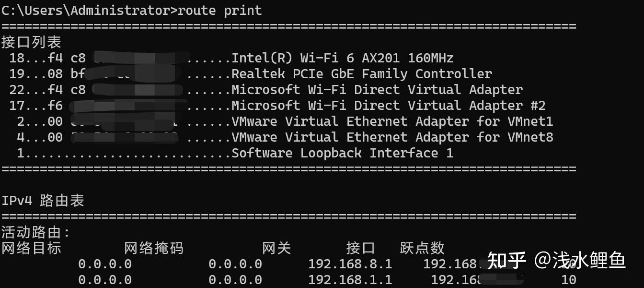
Task: Click the Microsoft Wi-Fi Direct Virtual Adapter #2 line
Action: tap(388, 106)
